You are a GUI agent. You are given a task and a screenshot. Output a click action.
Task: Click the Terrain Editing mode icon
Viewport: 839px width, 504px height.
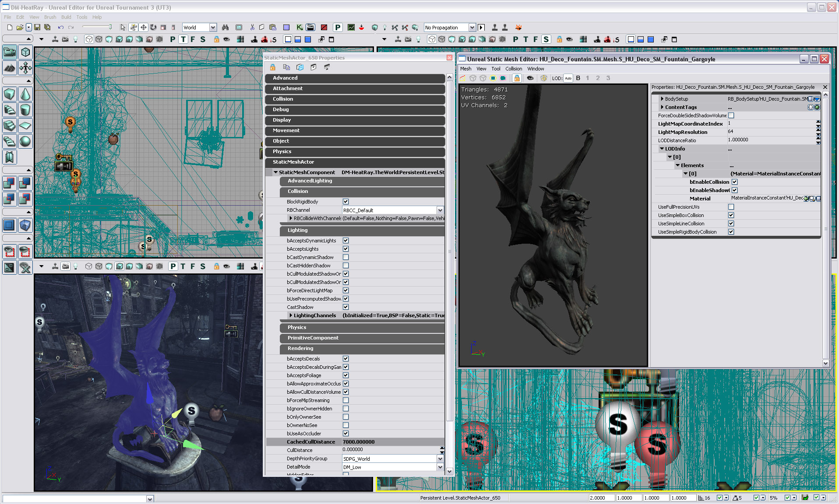pyautogui.click(x=10, y=68)
